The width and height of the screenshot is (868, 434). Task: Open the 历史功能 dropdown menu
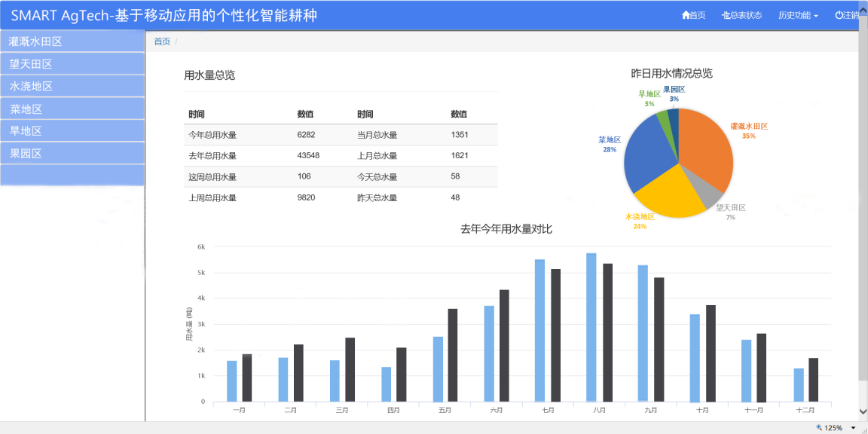[798, 15]
